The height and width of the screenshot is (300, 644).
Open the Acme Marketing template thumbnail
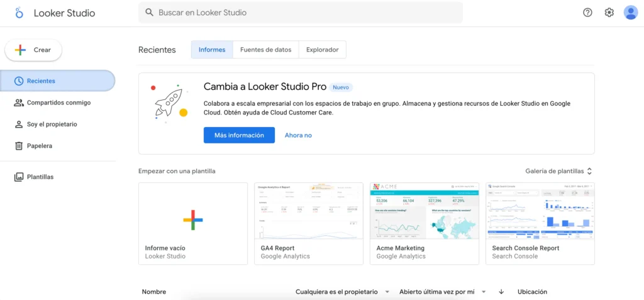click(x=424, y=211)
